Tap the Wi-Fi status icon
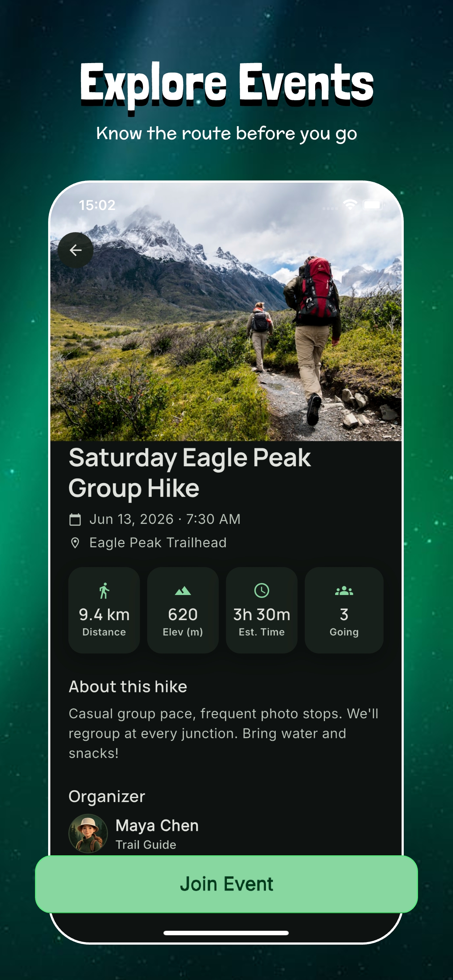The width and height of the screenshot is (453, 980). pyautogui.click(x=350, y=205)
